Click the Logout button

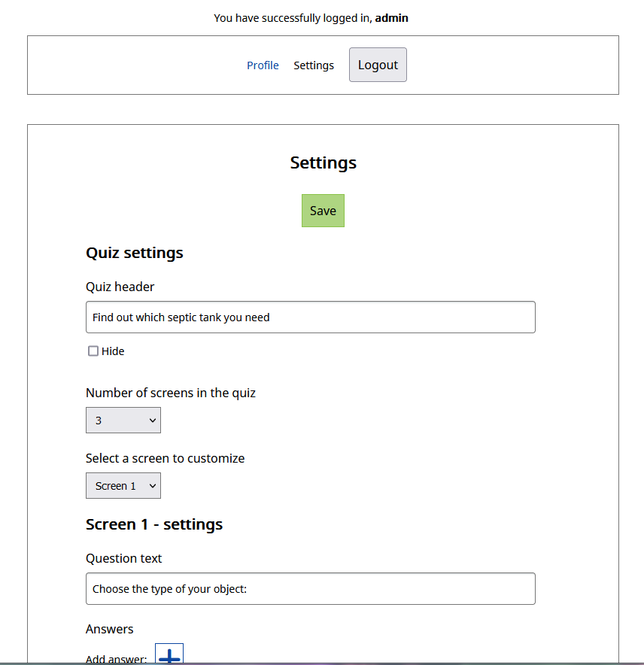tap(378, 65)
